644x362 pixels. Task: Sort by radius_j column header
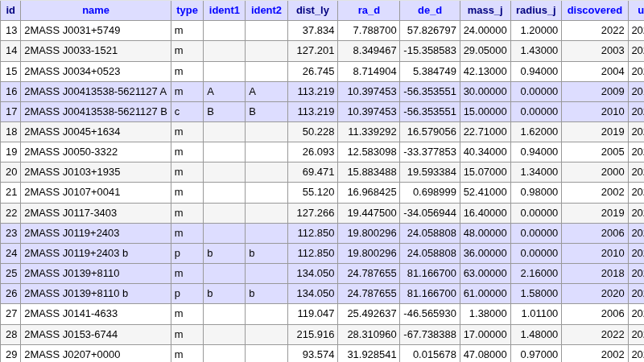pos(535,10)
